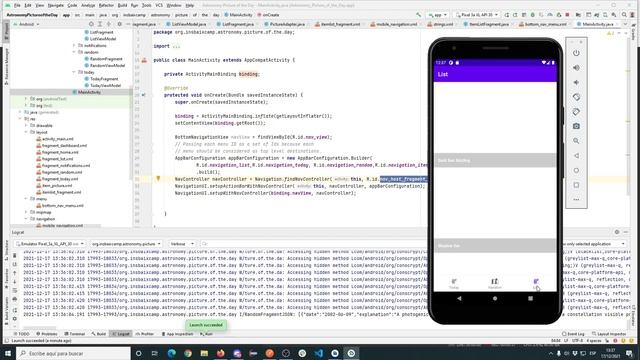Tap List tab in app bottom navigation
This screenshot has height=360, width=640.
click(x=536, y=283)
